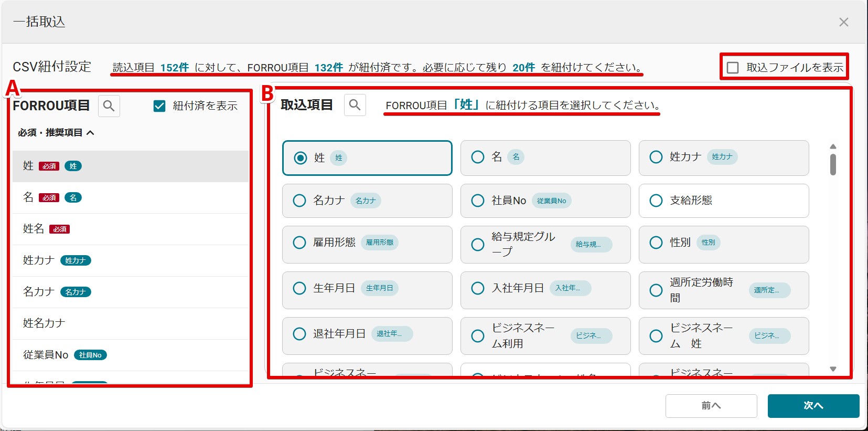Image resolution: width=868 pixels, height=431 pixels.
Task: Select 姓名カナ row in FORROU項目 list
Action: [x=131, y=324]
